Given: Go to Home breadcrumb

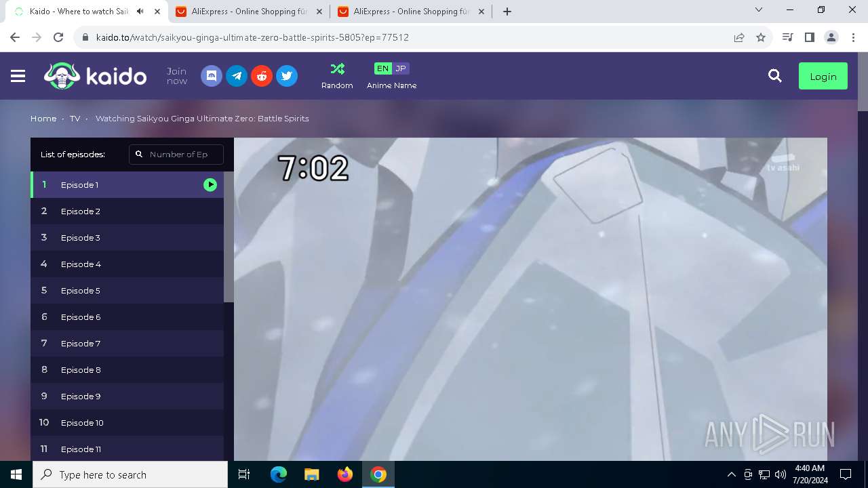Looking at the screenshot, I should (x=43, y=118).
